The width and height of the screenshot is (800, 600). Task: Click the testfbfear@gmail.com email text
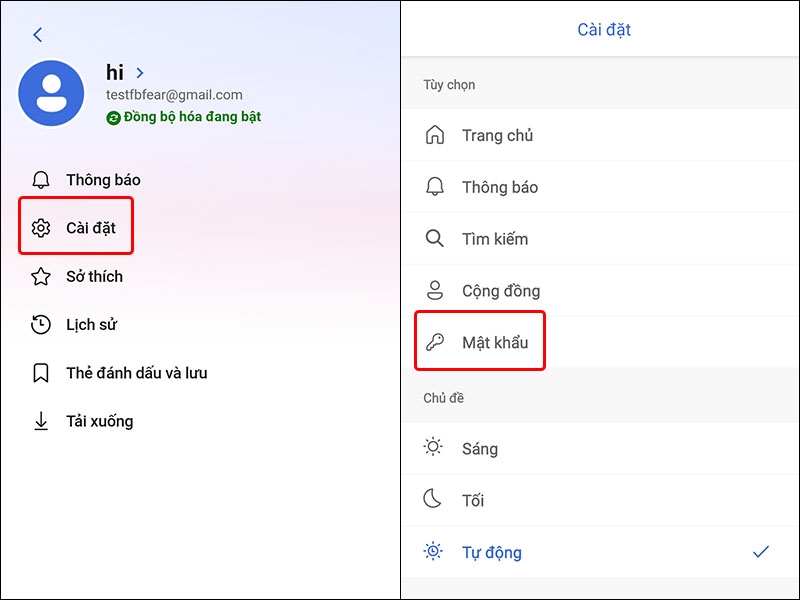coord(174,95)
